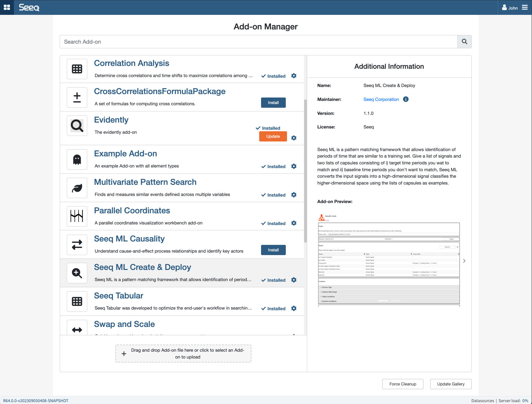Screen dimensions: 532x404
Task: Open the settings gear for Seeq Tabular
Action: [x=294, y=308]
